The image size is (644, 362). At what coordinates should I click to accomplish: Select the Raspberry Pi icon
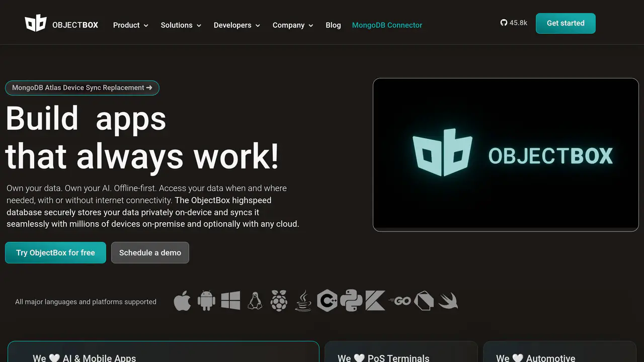(279, 301)
